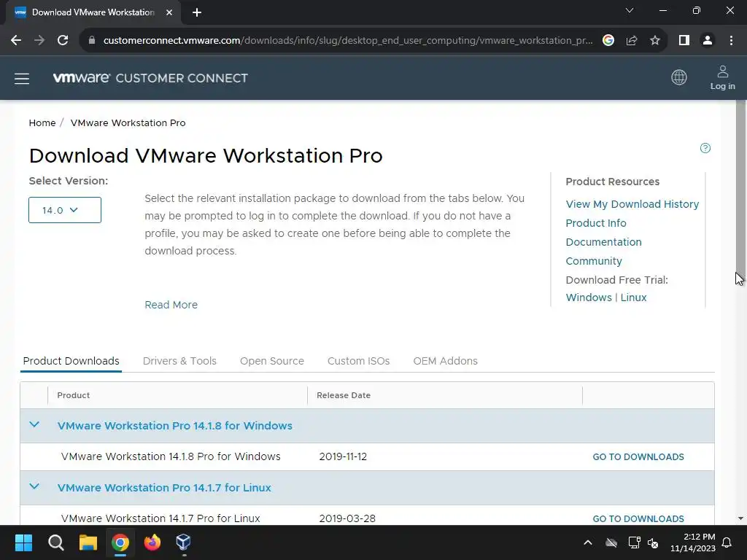The image size is (747, 560).
Task: Click Home in the breadcrumb
Action: [42, 122]
